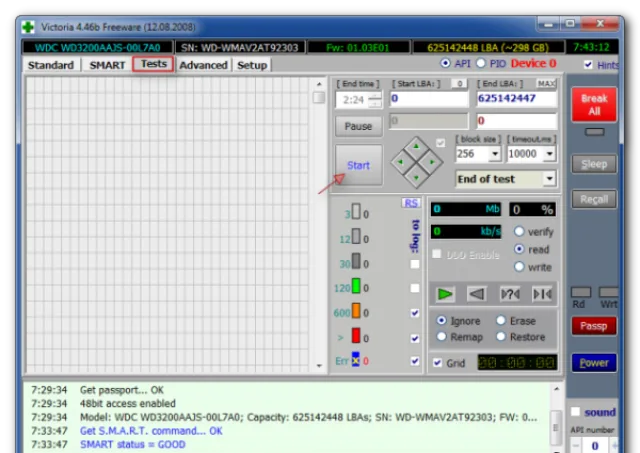Screen dimensions: 640x453
Task: Open the block size dropdown
Action: [x=495, y=154]
